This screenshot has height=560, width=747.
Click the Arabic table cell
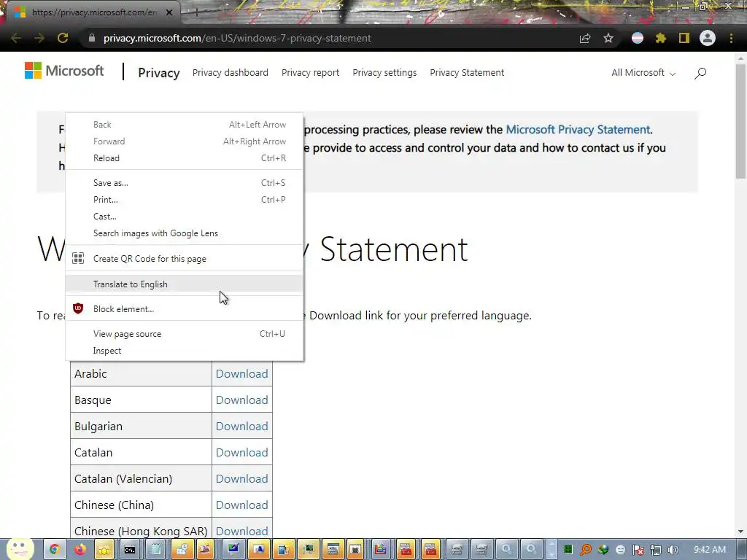(141, 374)
